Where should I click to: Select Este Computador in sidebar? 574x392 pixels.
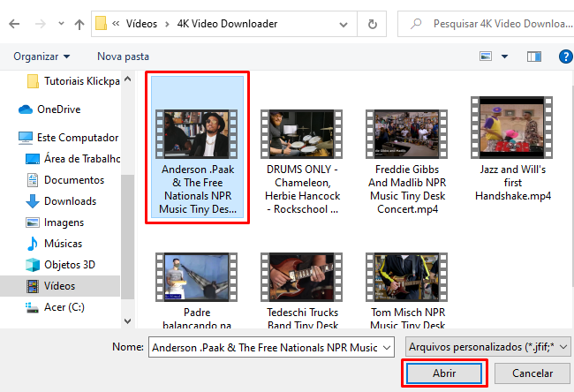click(x=69, y=138)
